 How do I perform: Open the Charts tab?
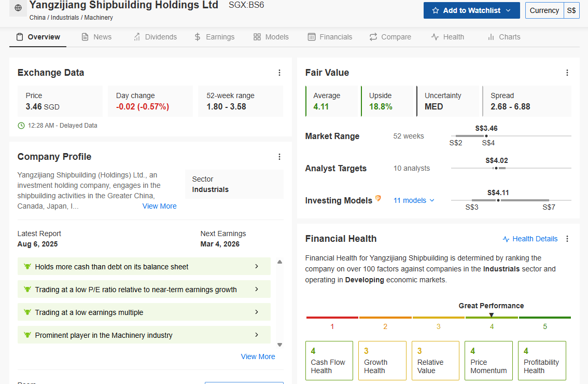click(x=504, y=37)
